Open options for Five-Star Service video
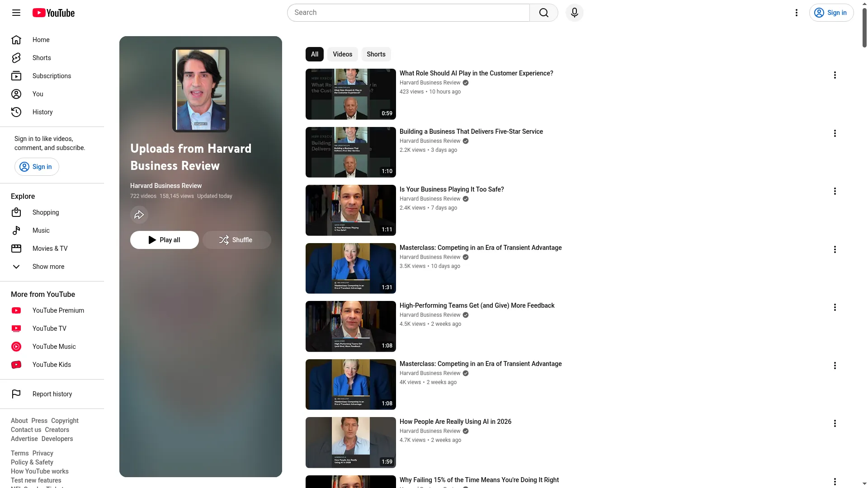Image resolution: width=868 pixels, height=488 pixels. point(835,133)
